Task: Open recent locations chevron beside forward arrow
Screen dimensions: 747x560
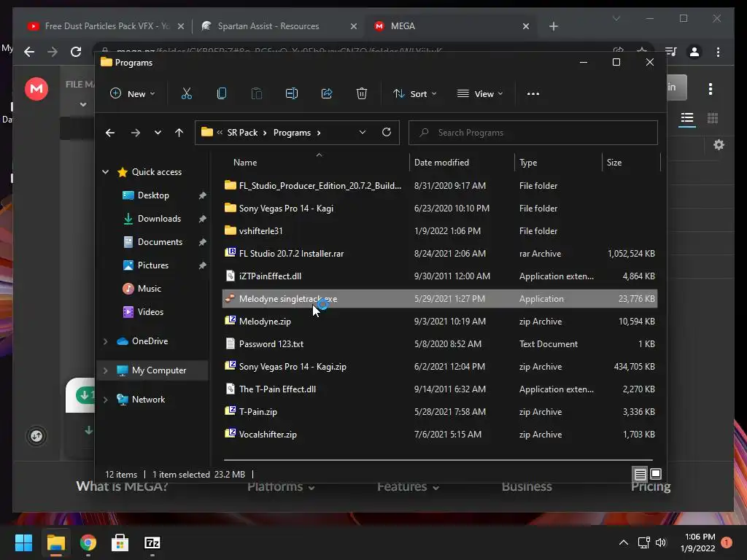Action: tap(158, 133)
